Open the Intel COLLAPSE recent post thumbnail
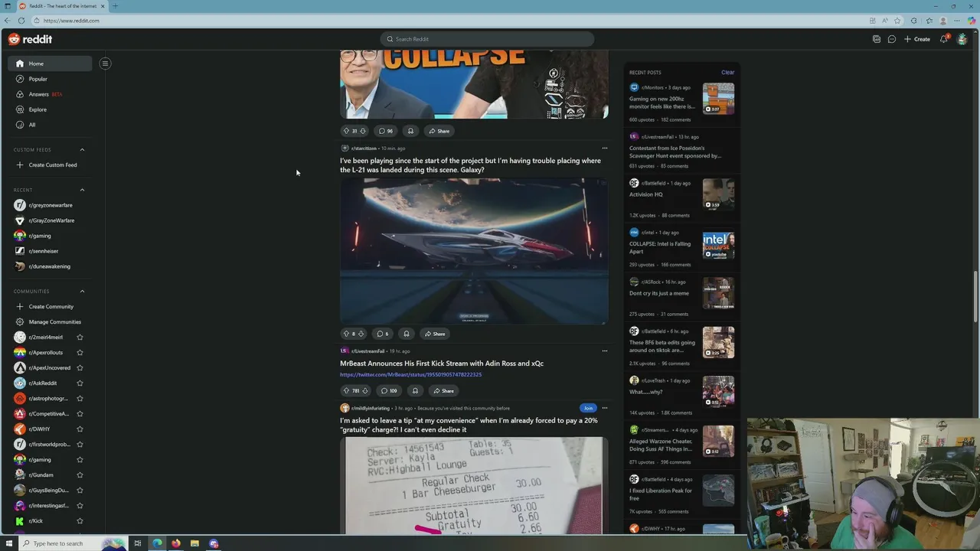Screen dimensions: 980x551 click(718, 245)
